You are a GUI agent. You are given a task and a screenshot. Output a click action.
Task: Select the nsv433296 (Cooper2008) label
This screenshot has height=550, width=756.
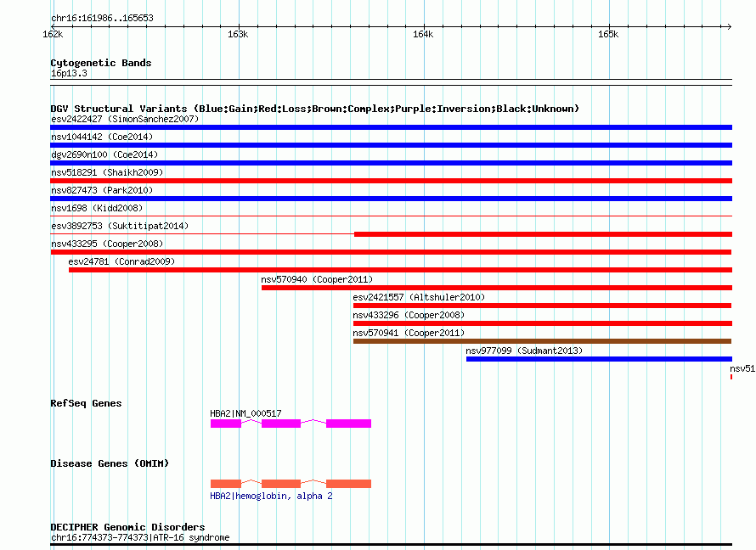click(409, 315)
